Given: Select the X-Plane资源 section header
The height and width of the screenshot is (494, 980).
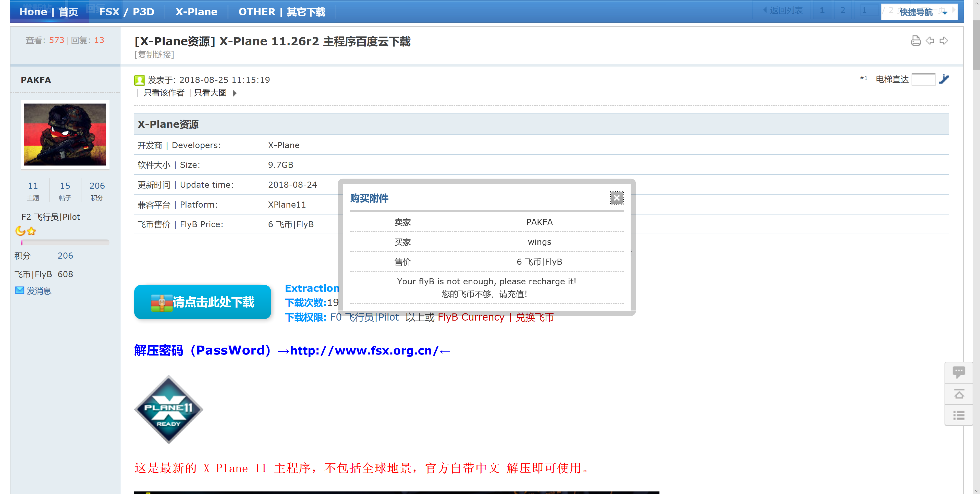Looking at the screenshot, I should point(541,124).
